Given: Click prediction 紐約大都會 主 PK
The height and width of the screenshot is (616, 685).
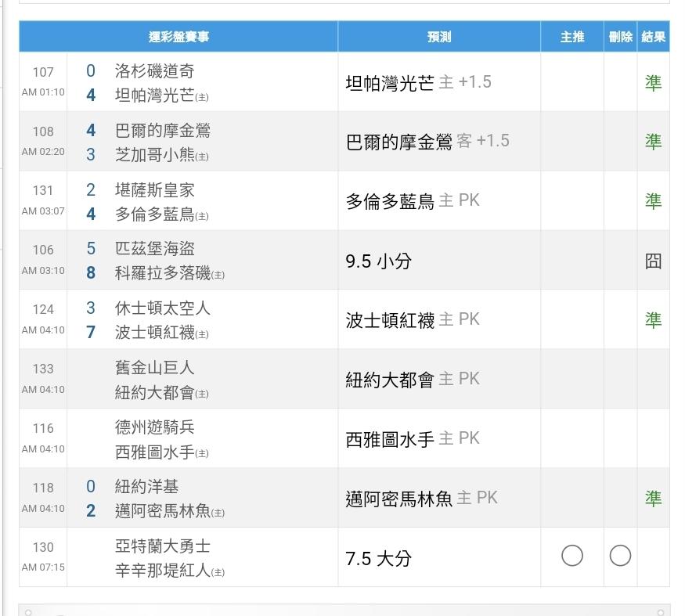Looking at the screenshot, I should tap(413, 379).
